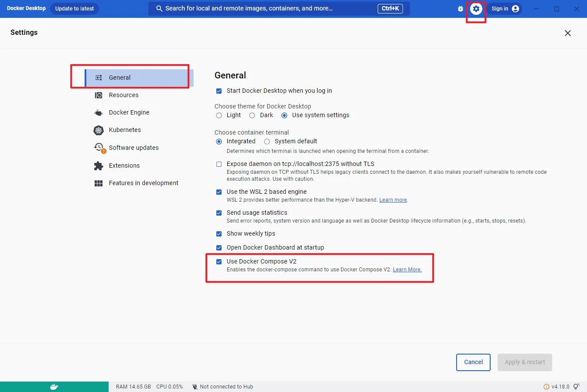587x392 pixels.
Task: Click the Not connected to Hub plug icon
Action: [195, 387]
